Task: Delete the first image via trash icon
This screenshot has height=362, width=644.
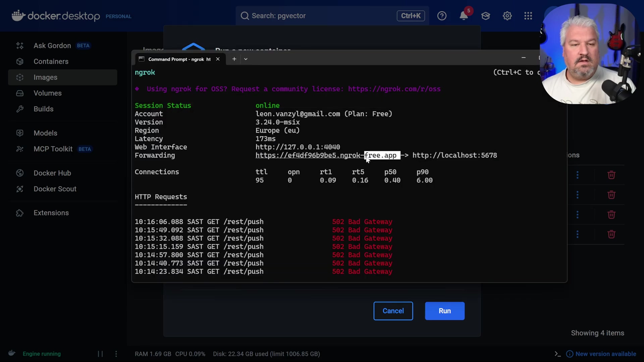Action: (x=611, y=175)
